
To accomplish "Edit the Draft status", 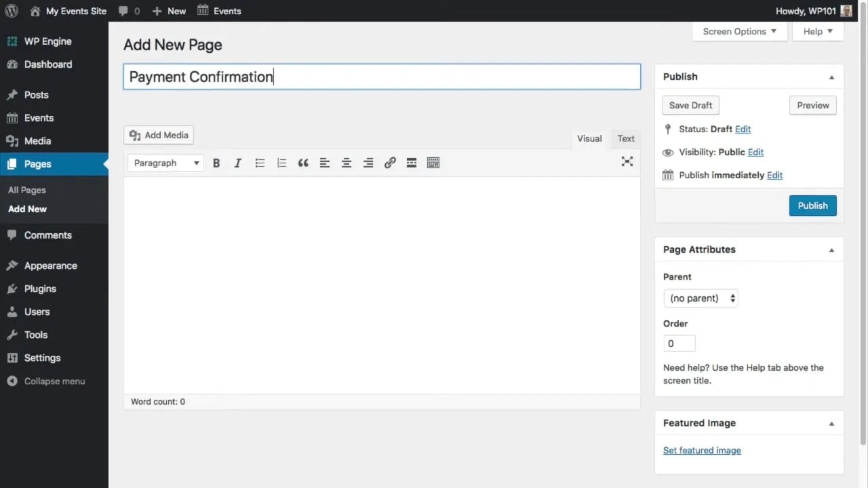I will [743, 129].
